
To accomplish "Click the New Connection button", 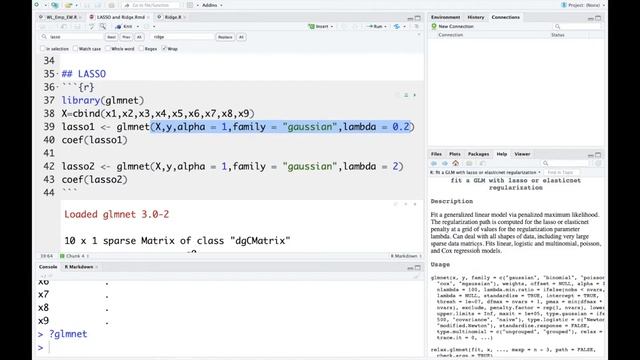I will (x=453, y=27).
